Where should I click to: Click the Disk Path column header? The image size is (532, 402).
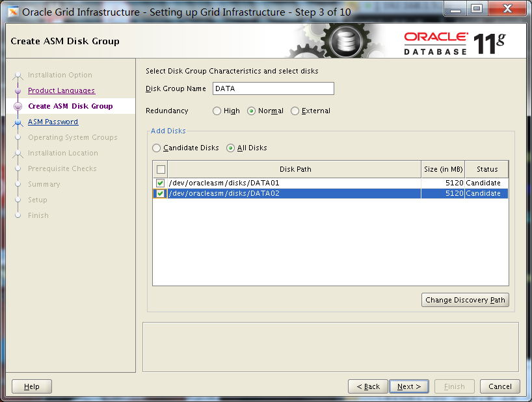[x=295, y=169]
